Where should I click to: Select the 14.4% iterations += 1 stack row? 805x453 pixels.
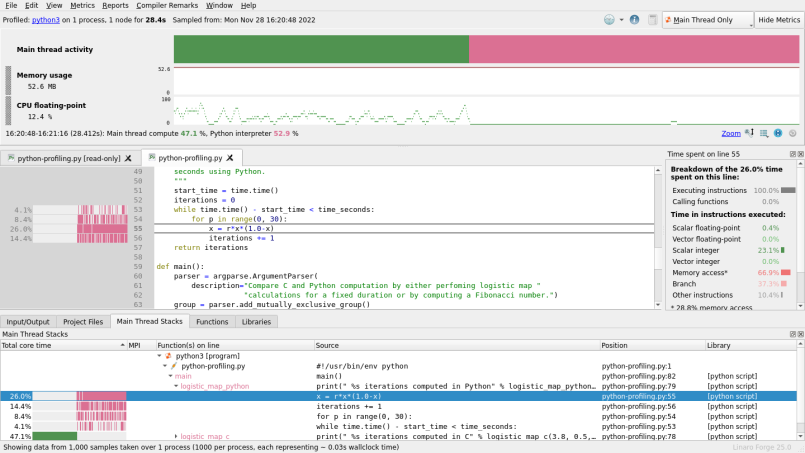[398, 406]
